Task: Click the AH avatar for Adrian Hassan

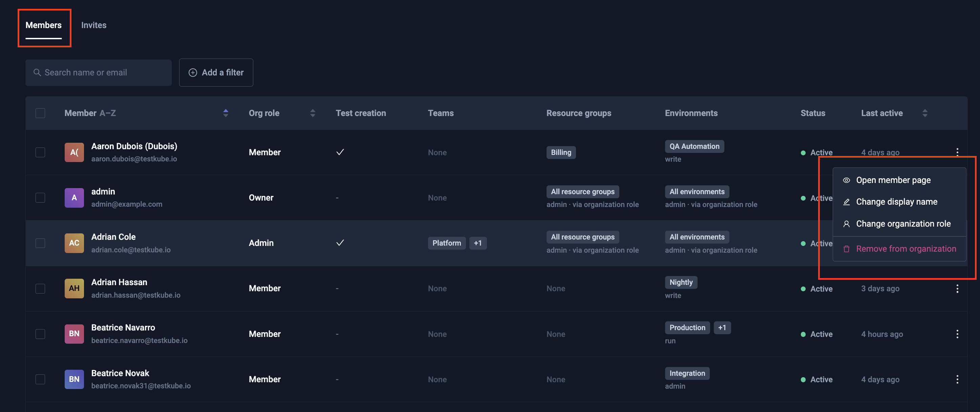Action: click(x=74, y=289)
